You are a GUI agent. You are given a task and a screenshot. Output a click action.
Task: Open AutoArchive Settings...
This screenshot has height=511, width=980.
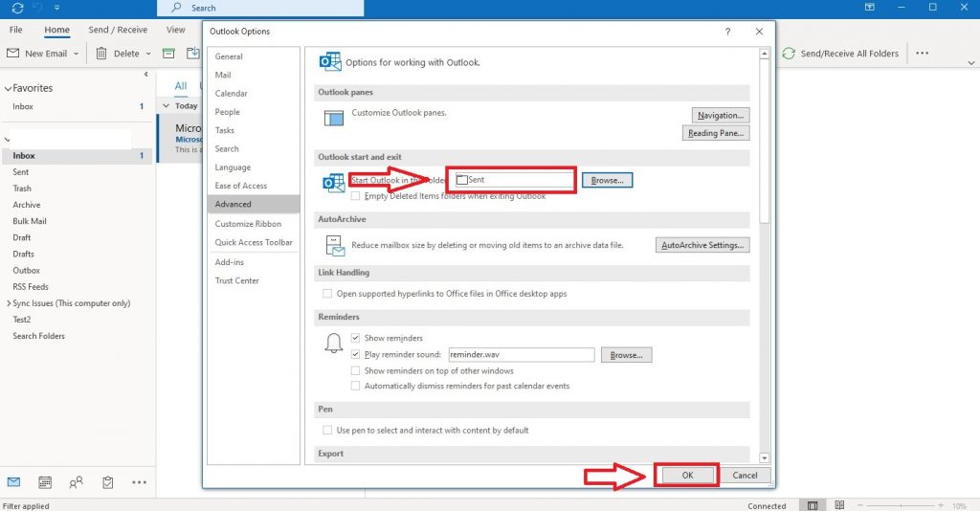tap(702, 246)
